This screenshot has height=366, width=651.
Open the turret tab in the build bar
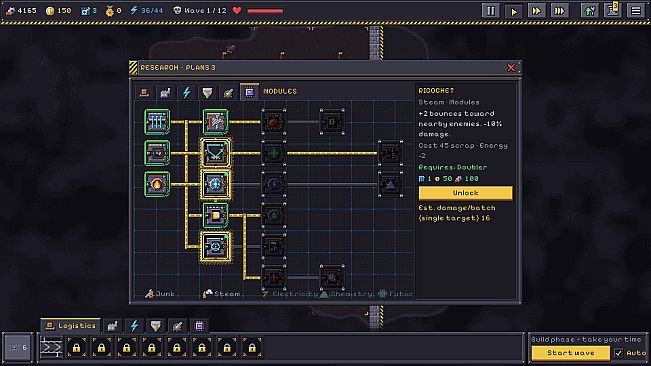pos(177,326)
